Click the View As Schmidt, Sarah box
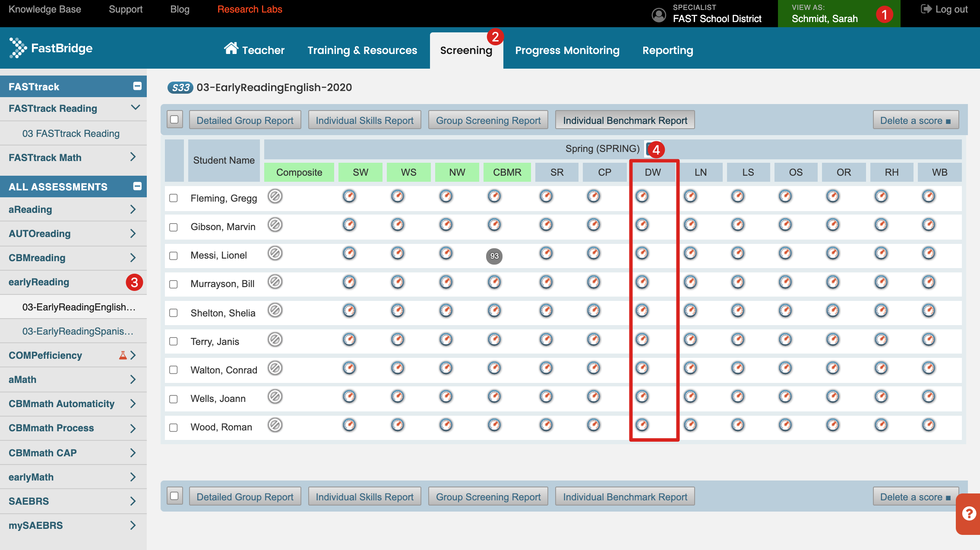This screenshot has height=550, width=980. (x=839, y=14)
